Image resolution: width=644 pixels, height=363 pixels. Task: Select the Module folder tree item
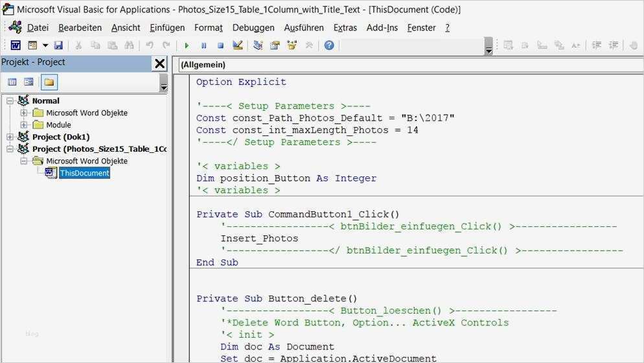pyautogui.click(x=58, y=124)
